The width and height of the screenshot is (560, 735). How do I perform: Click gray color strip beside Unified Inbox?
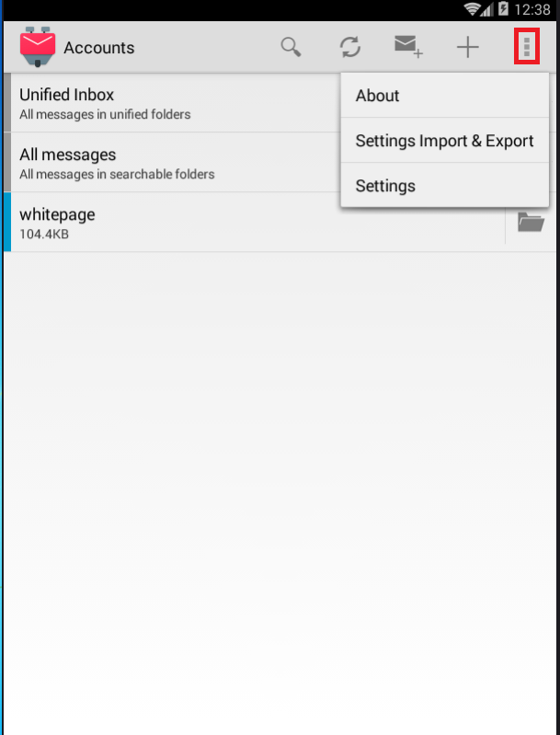pyautogui.click(x=7, y=103)
